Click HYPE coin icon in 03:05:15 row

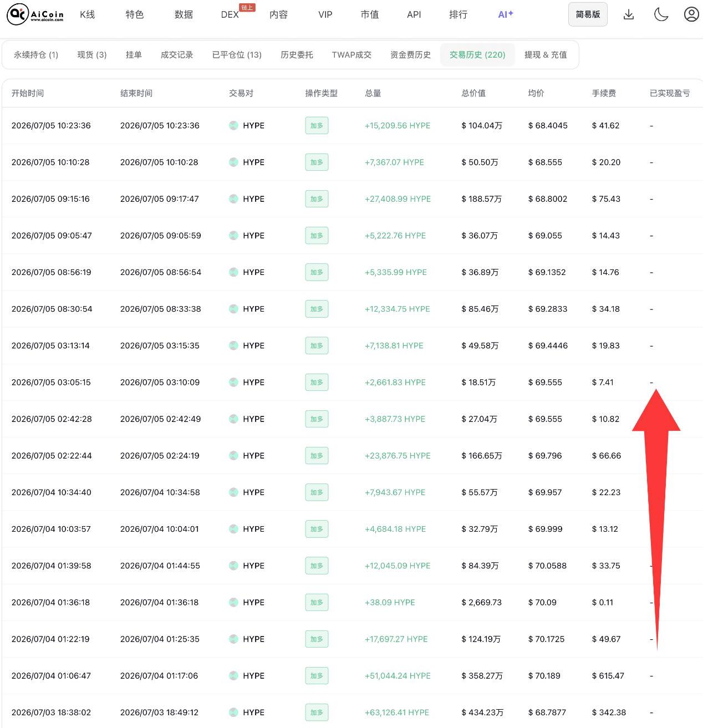pos(234,383)
